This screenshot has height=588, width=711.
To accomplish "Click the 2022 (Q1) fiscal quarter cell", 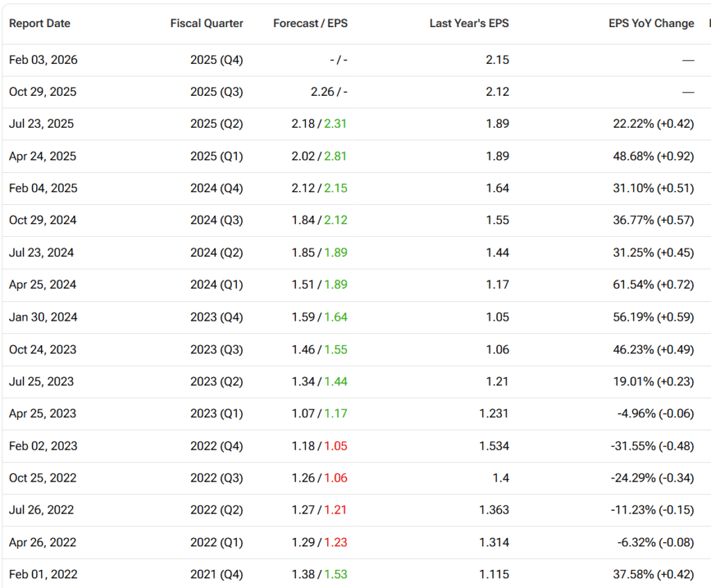I will (217, 542).
